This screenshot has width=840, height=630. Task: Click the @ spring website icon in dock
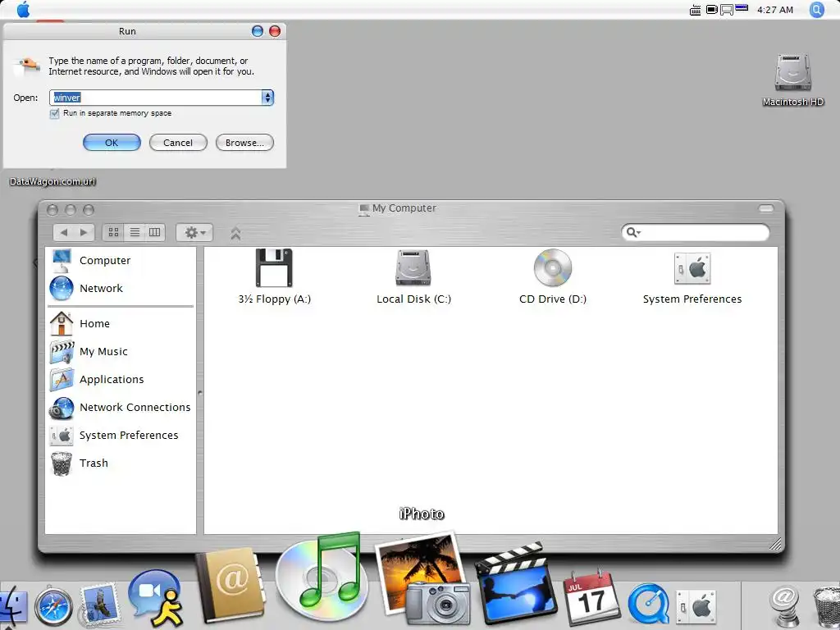[x=785, y=605]
